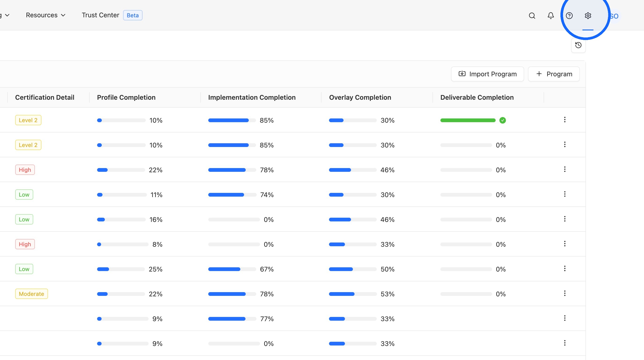Open the help question mark icon

569,16
